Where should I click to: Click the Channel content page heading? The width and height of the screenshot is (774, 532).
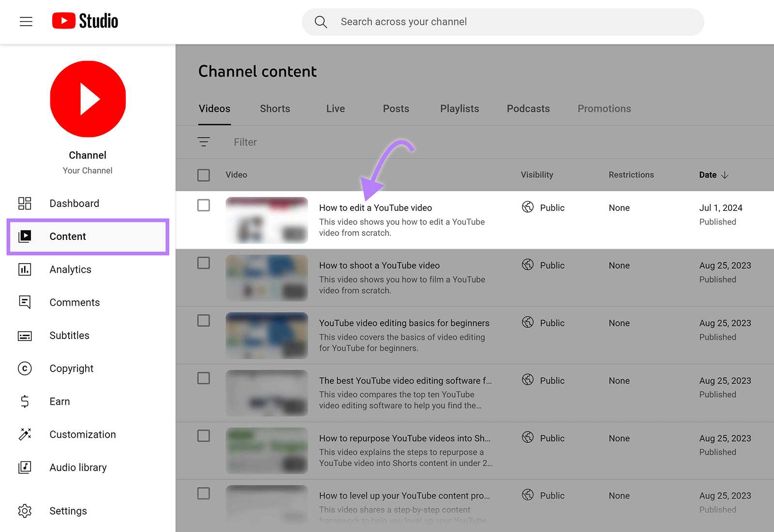(257, 72)
